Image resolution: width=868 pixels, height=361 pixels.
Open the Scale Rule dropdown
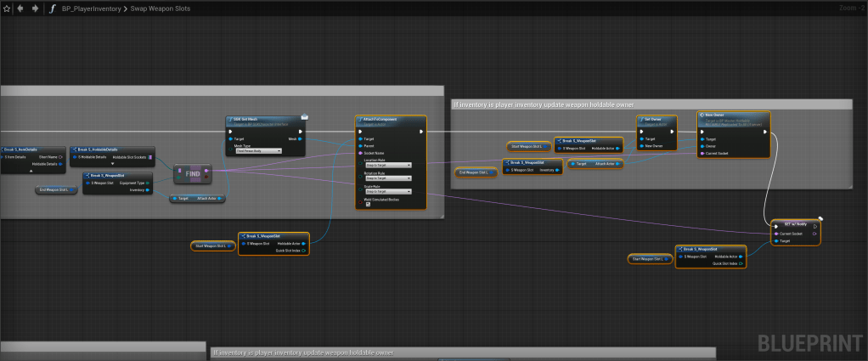tap(387, 192)
